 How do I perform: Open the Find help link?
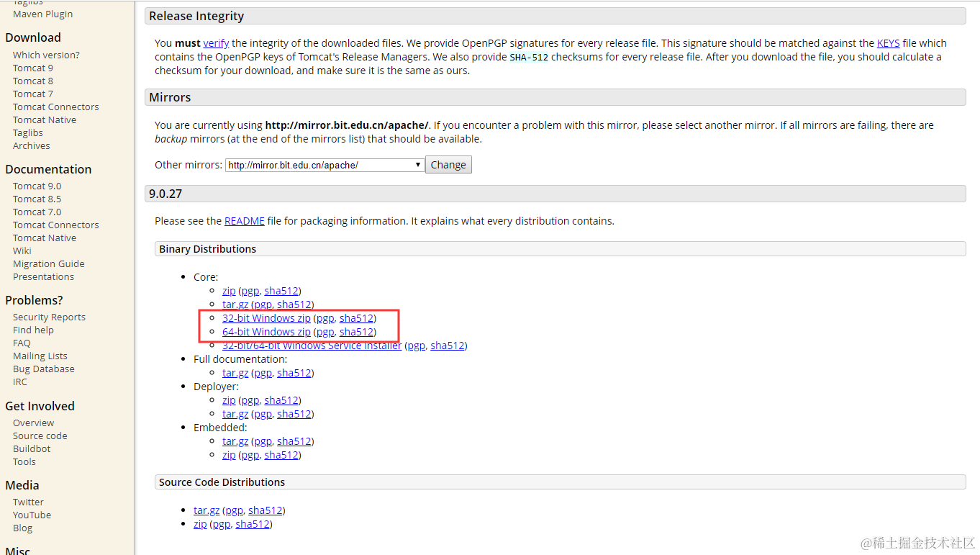[33, 330]
